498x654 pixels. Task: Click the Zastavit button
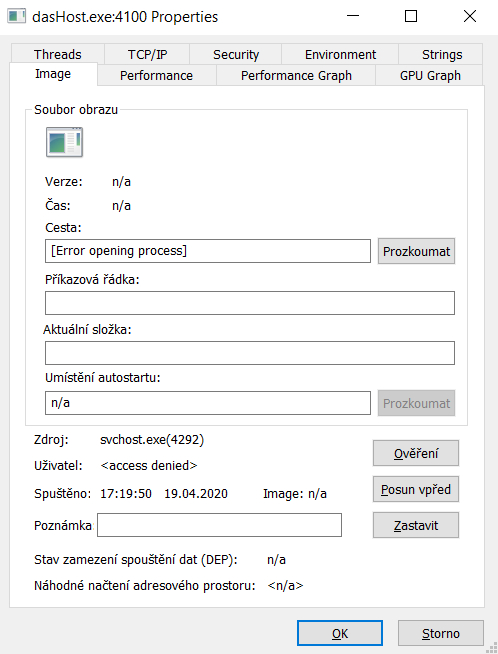click(416, 525)
